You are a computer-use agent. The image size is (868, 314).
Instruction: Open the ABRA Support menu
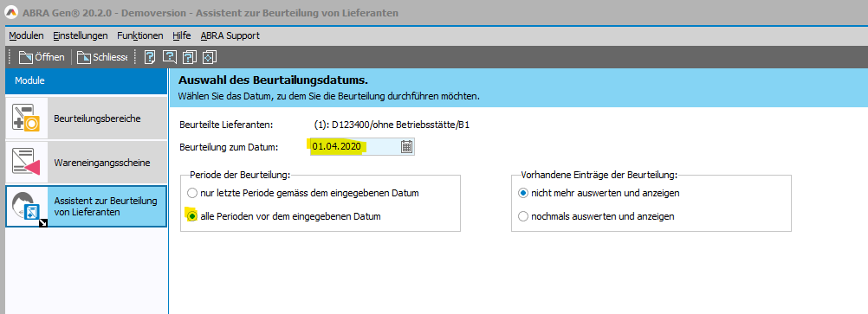click(x=230, y=36)
